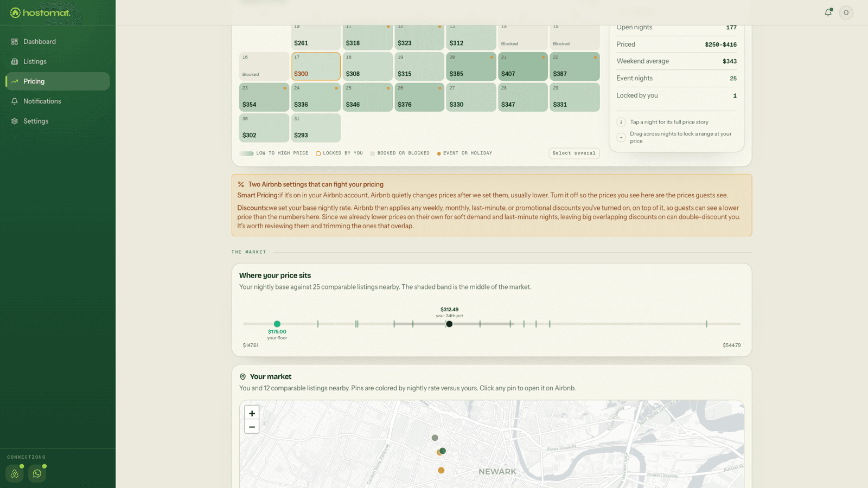The image size is (868, 488).
Task: Click the Event nights 25 row
Action: pos(676,78)
